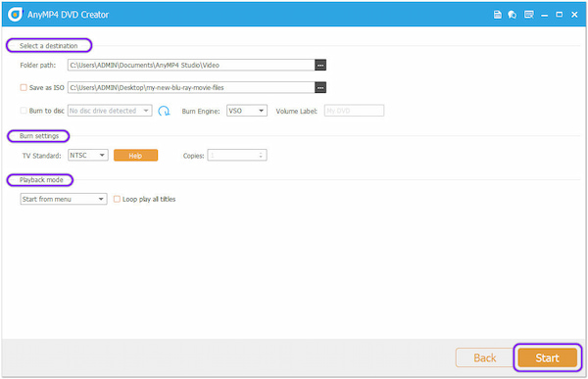Click the orange Help button
The width and height of the screenshot is (588, 379).
(x=136, y=155)
